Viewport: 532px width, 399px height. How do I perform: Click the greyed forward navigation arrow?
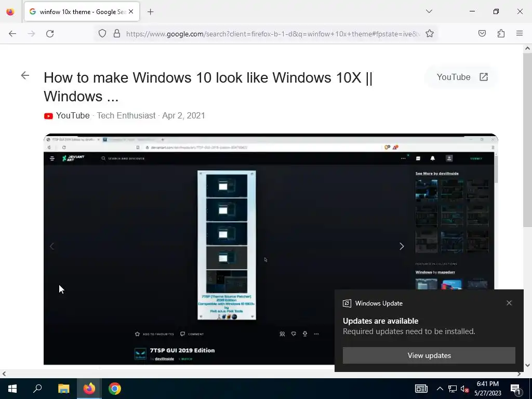[31, 34]
